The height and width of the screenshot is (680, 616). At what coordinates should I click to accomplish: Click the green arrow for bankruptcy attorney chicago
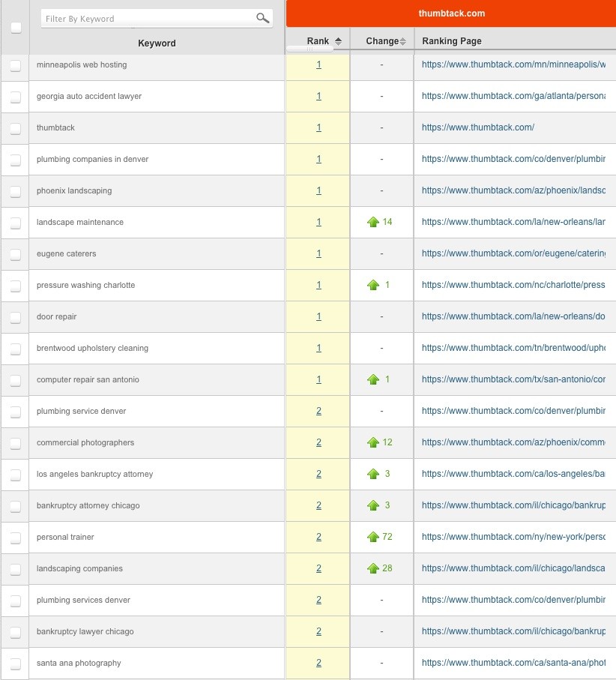point(374,505)
